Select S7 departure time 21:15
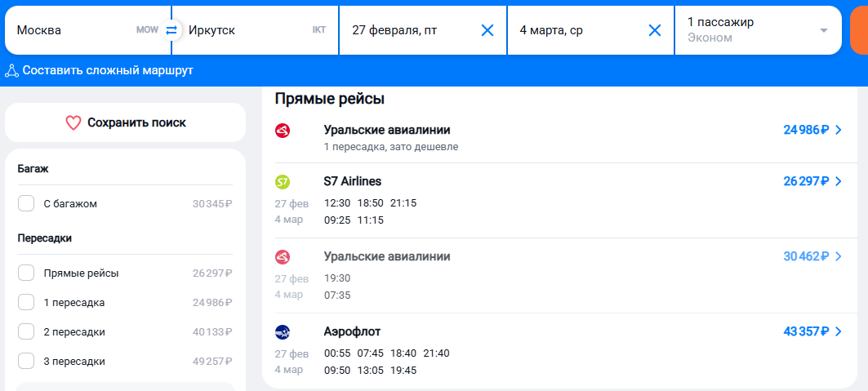This screenshot has width=868, height=391. [403, 203]
